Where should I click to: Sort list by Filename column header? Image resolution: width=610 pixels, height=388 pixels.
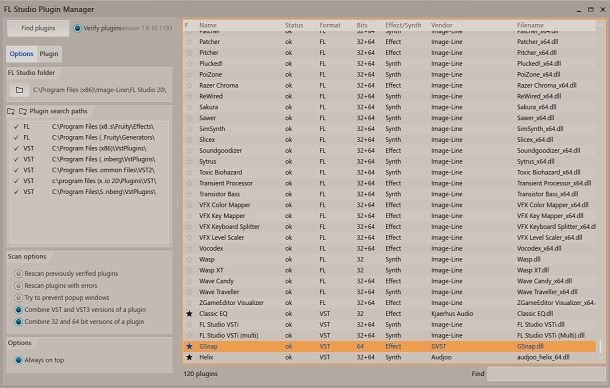[x=530, y=25]
